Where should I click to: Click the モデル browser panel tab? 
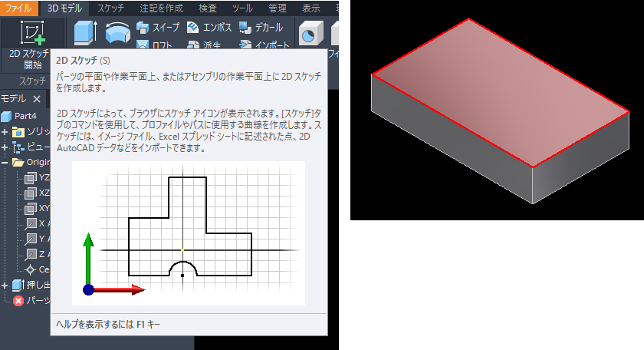14,99
